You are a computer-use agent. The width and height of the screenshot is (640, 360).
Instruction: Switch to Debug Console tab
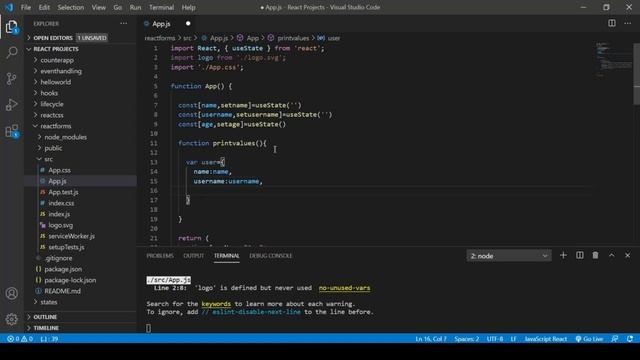pos(271,256)
